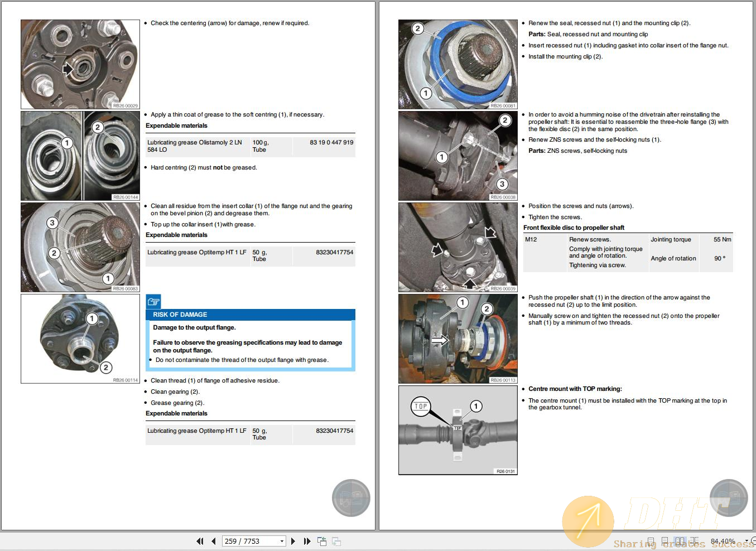Click 'Hard centring (2) must not be greased.'
This screenshot has height=551, width=756.
coord(204,167)
